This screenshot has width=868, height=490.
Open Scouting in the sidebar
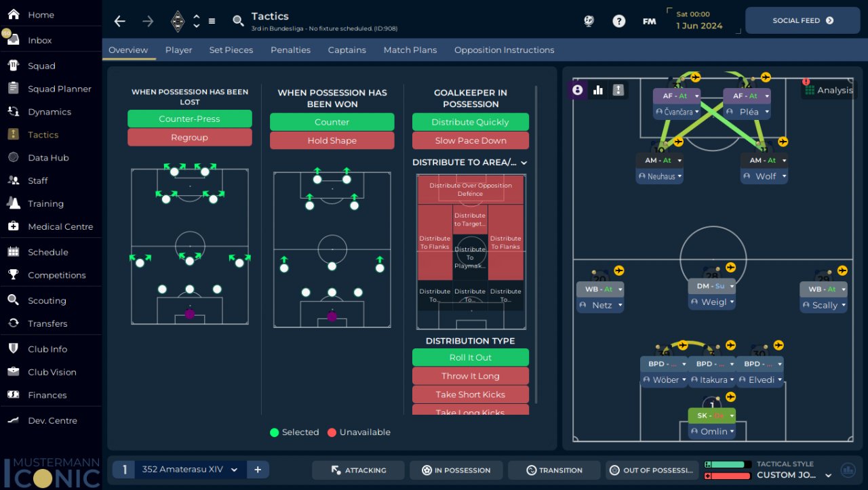47,301
